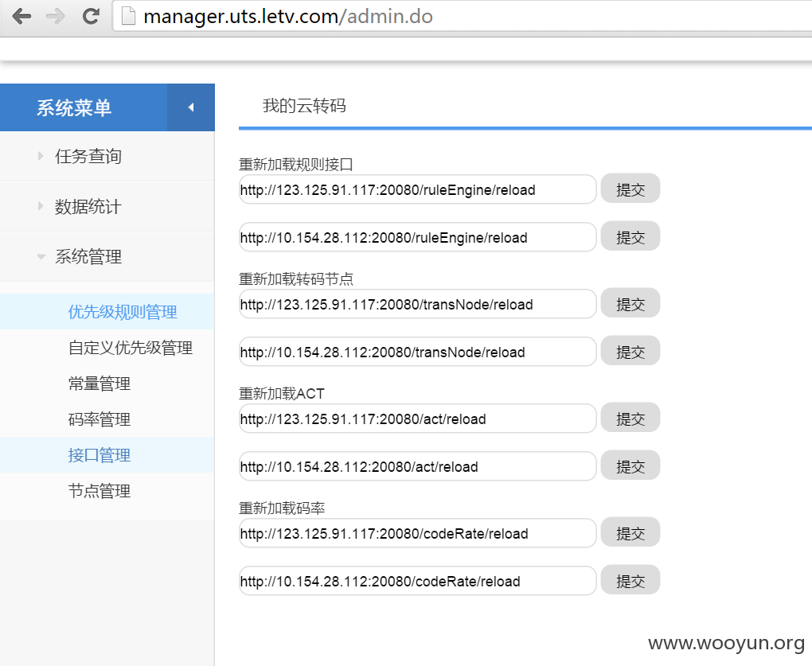Screen dimensions: 812x666
Task: Select 码率管理 submenu item
Action: click(107, 419)
